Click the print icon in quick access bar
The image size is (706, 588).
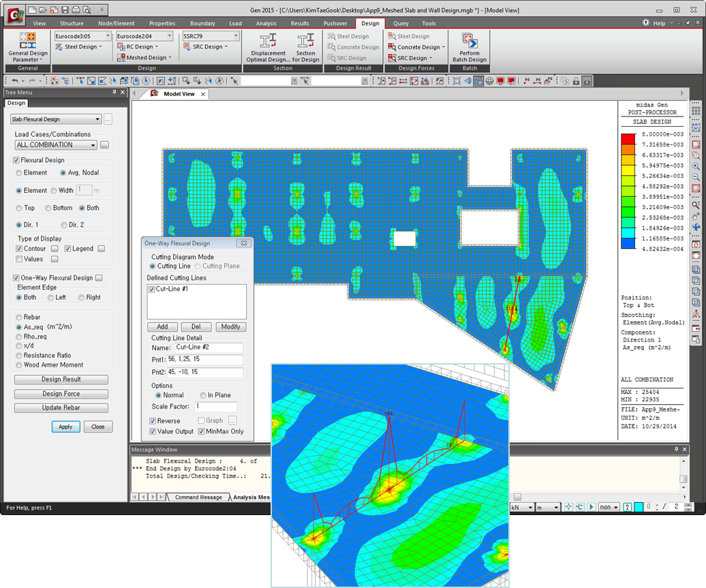[76, 10]
